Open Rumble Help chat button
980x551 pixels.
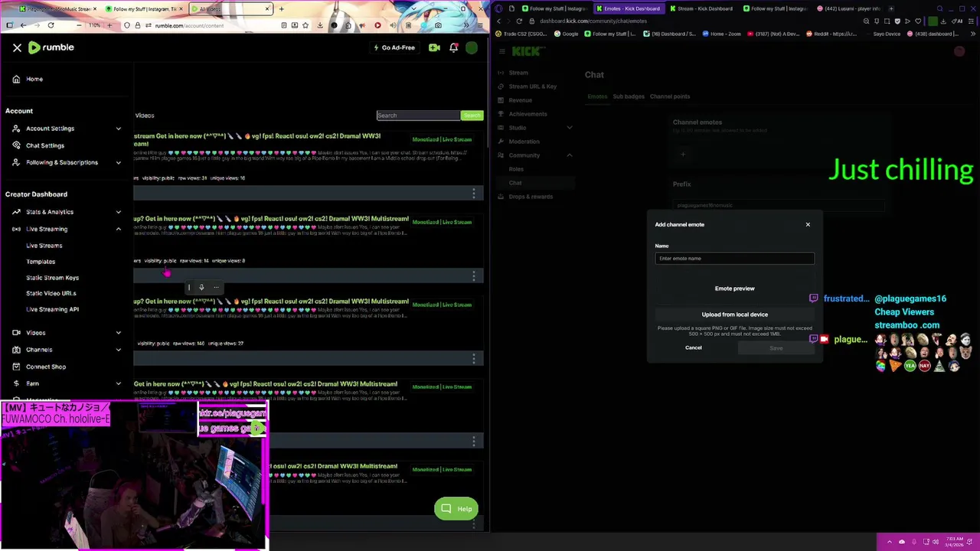click(456, 509)
